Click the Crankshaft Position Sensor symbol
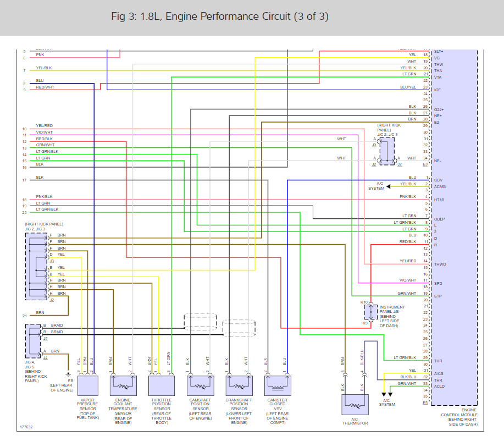Viewport: 504px width, 441px height. (x=239, y=385)
